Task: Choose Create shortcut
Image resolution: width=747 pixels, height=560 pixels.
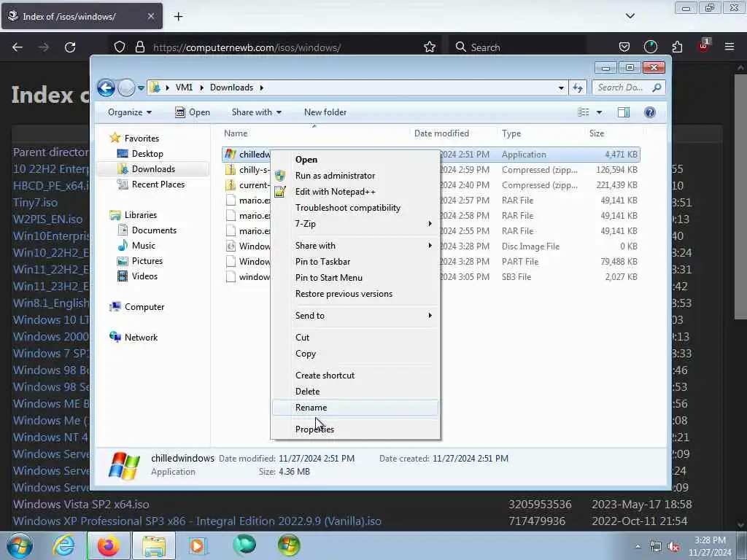Action: click(355, 376)
